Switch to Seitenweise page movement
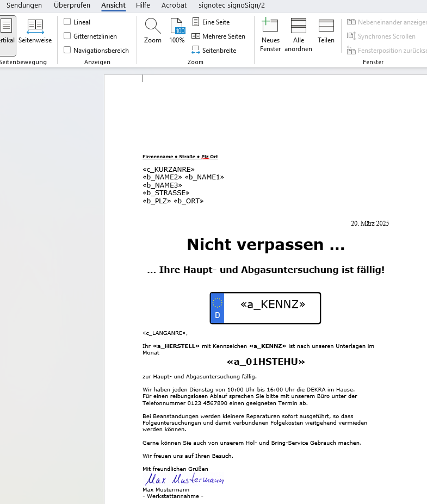427x504 pixels. click(35, 31)
